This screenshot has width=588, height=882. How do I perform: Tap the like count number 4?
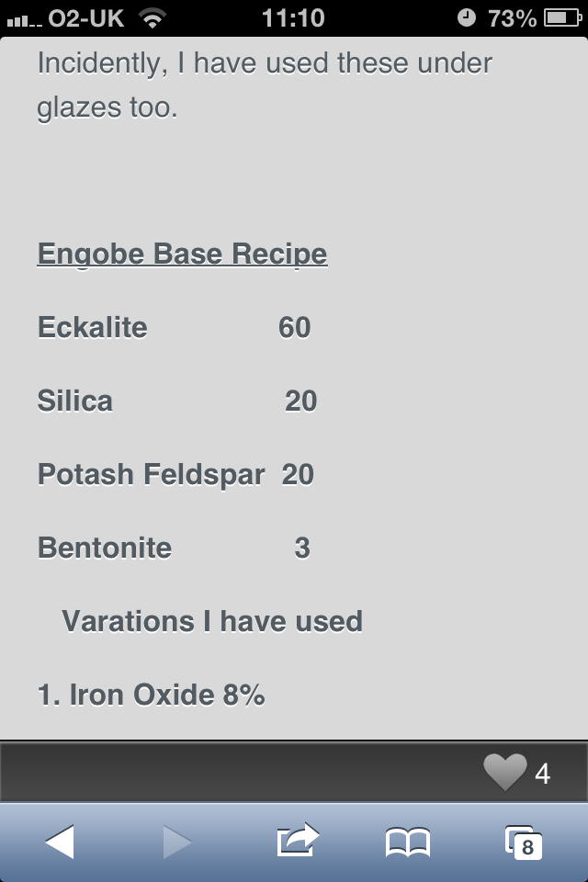tap(542, 774)
